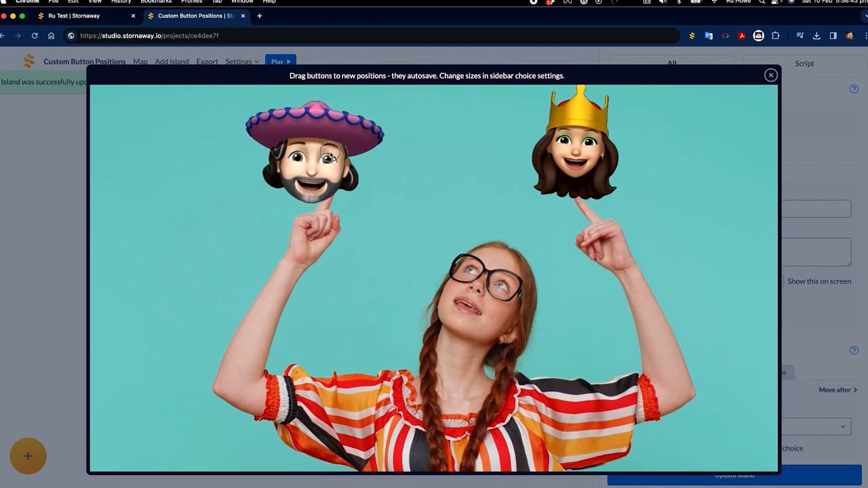The image size is (868, 488).
Task: Open Chrome downloads
Action: tap(816, 36)
